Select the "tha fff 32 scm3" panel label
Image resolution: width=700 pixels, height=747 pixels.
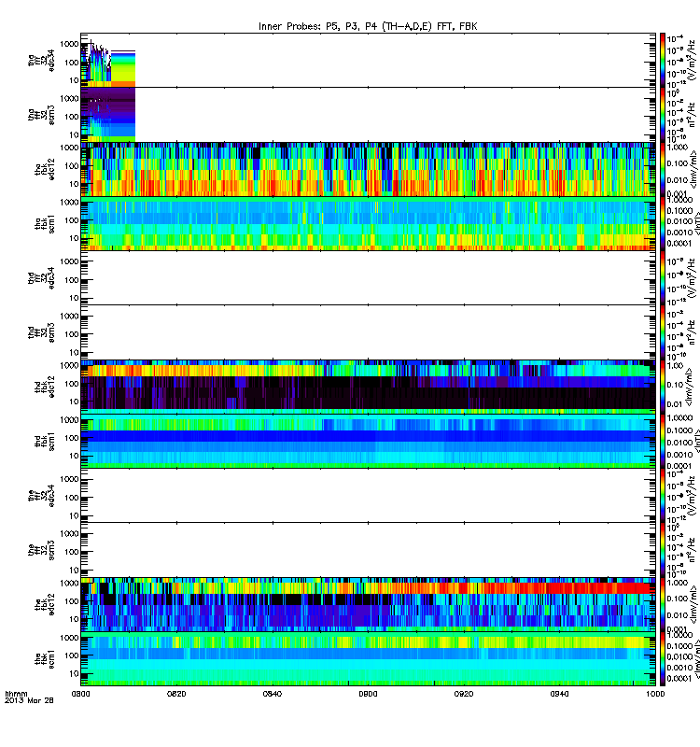41,115
